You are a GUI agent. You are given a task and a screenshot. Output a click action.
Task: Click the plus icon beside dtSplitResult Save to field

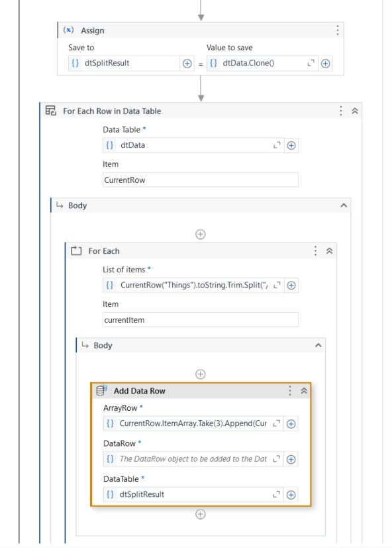(x=188, y=63)
